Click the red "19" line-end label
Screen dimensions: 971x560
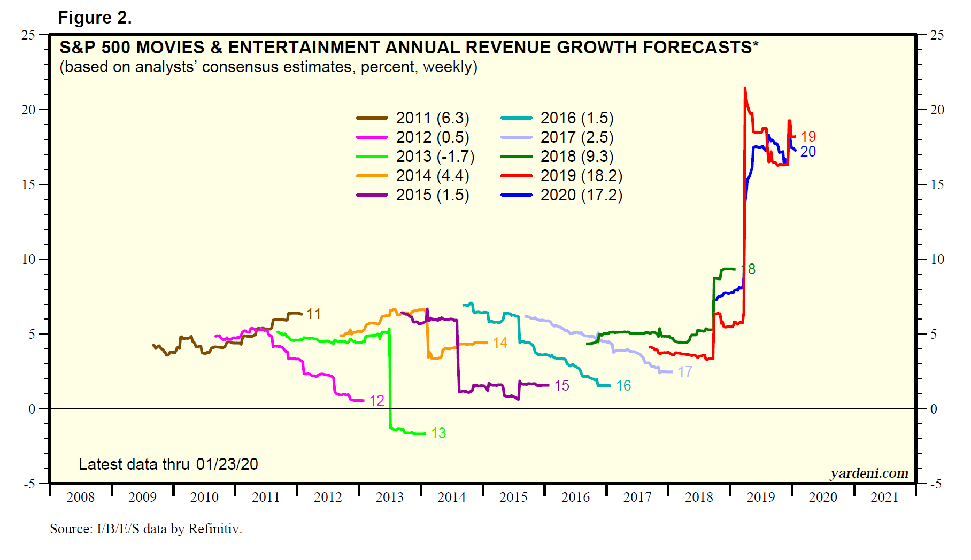pyautogui.click(x=808, y=137)
